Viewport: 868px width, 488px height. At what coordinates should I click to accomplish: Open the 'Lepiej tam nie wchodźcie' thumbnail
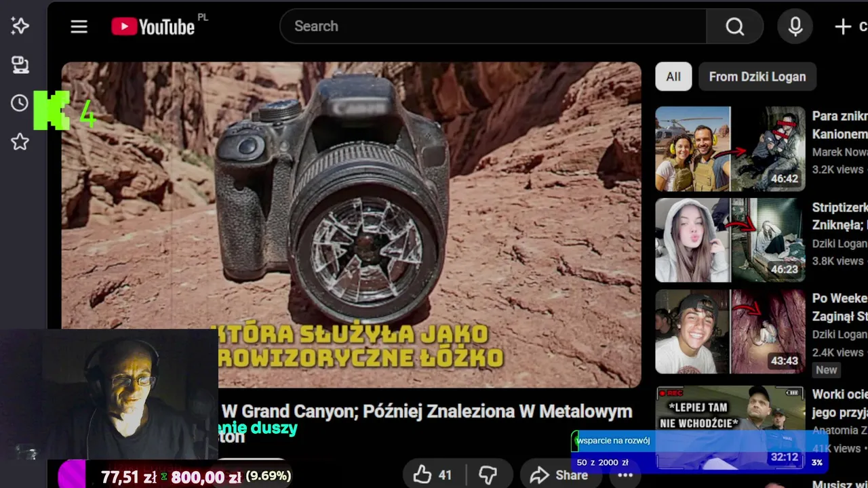click(730, 427)
